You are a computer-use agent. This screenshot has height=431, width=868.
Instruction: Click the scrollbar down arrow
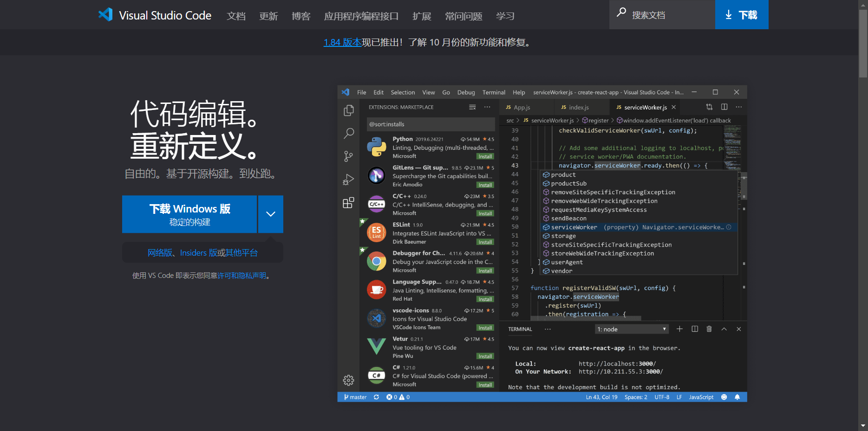863,425
